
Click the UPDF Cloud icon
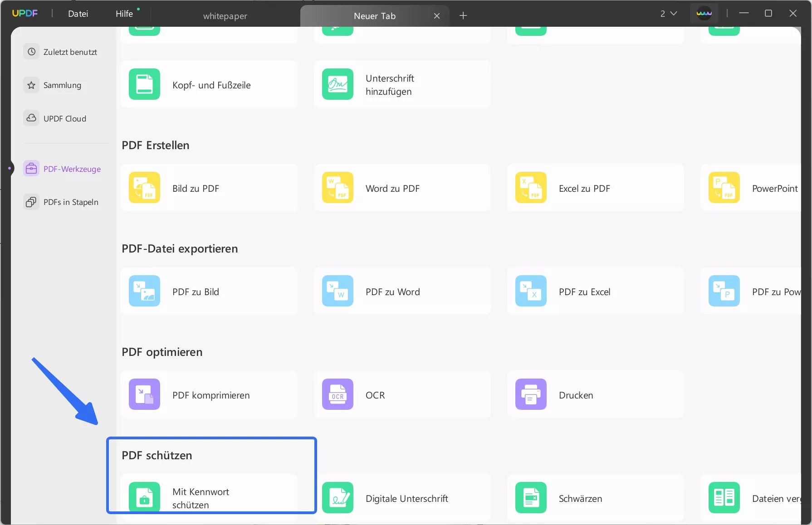point(31,118)
